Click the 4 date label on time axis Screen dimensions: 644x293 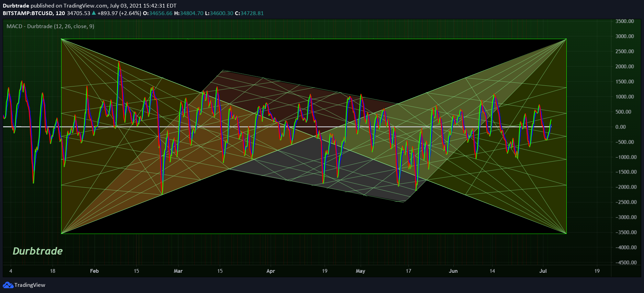pyautogui.click(x=11, y=271)
